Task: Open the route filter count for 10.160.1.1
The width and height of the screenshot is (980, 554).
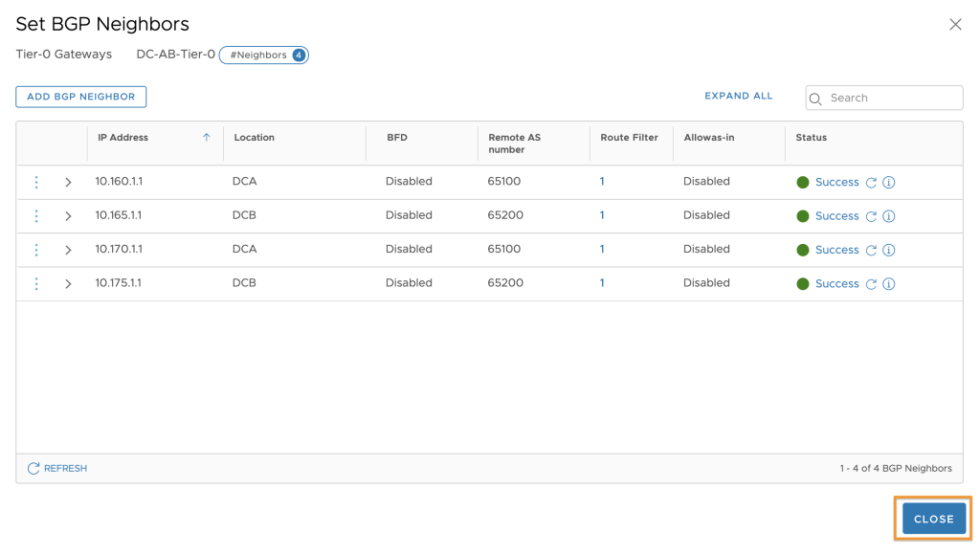Action: click(602, 181)
